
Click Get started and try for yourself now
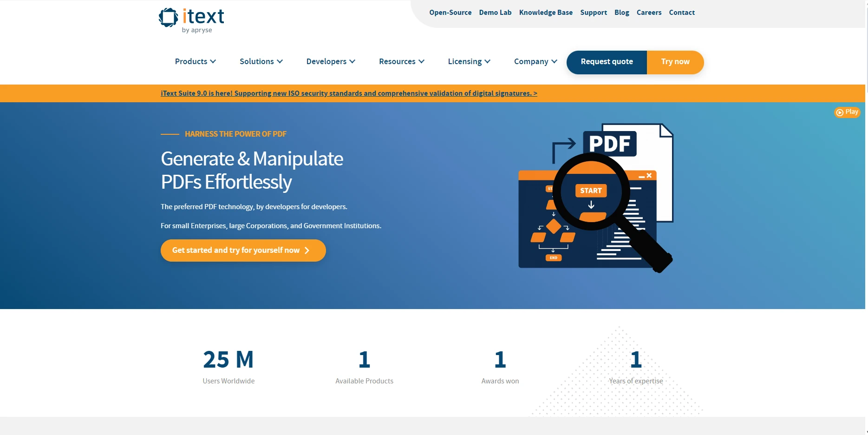pyautogui.click(x=243, y=250)
